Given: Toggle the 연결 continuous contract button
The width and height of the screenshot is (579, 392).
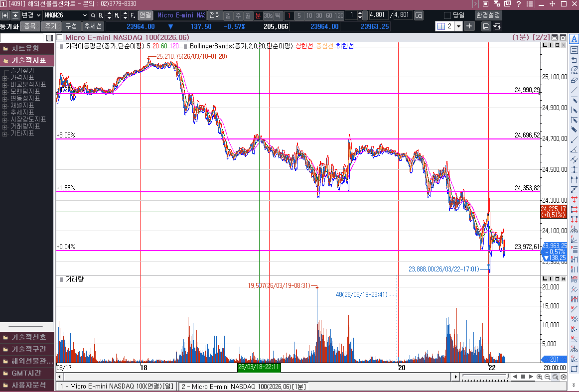Looking at the screenshot, I should click(x=145, y=15).
